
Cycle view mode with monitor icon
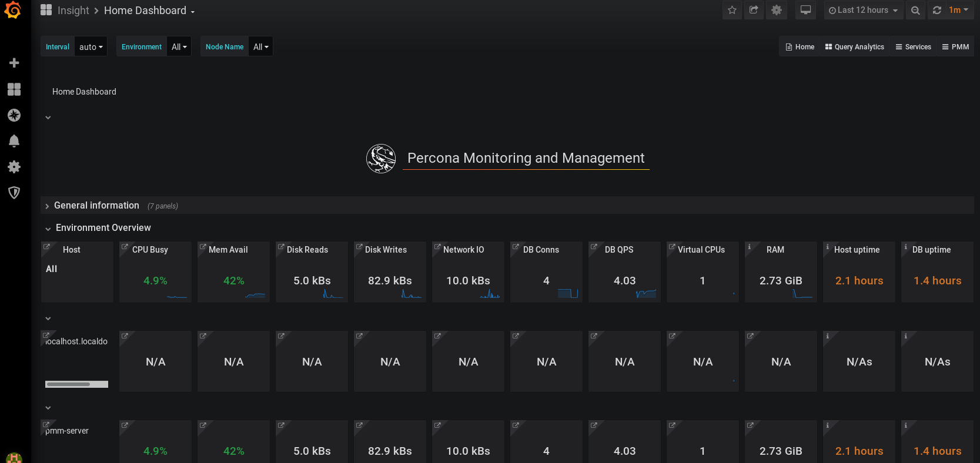805,10
